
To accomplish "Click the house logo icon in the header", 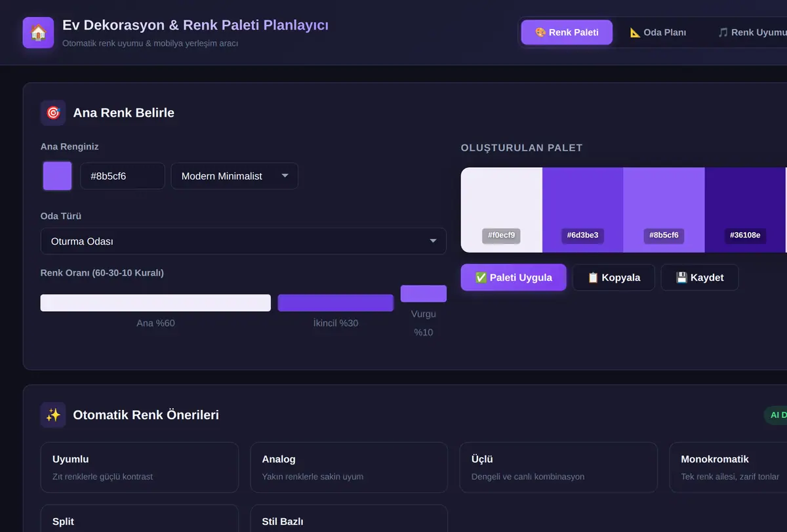I will click(38, 32).
